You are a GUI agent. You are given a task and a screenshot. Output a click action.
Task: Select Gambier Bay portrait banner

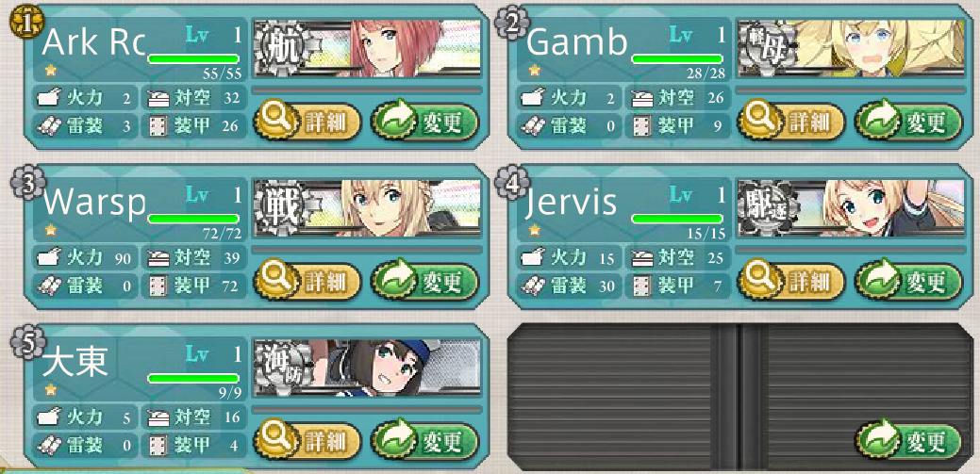click(851, 48)
